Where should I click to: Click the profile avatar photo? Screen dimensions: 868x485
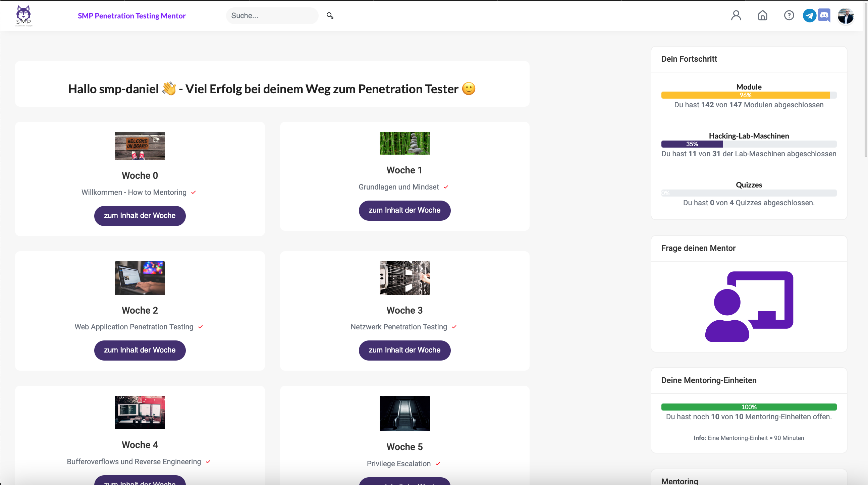point(846,16)
